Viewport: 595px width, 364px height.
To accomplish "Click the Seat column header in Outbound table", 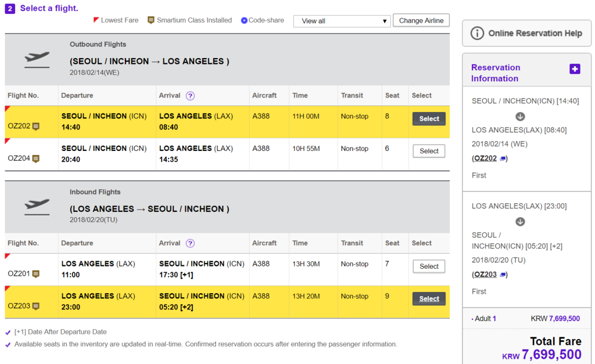I will coord(392,96).
